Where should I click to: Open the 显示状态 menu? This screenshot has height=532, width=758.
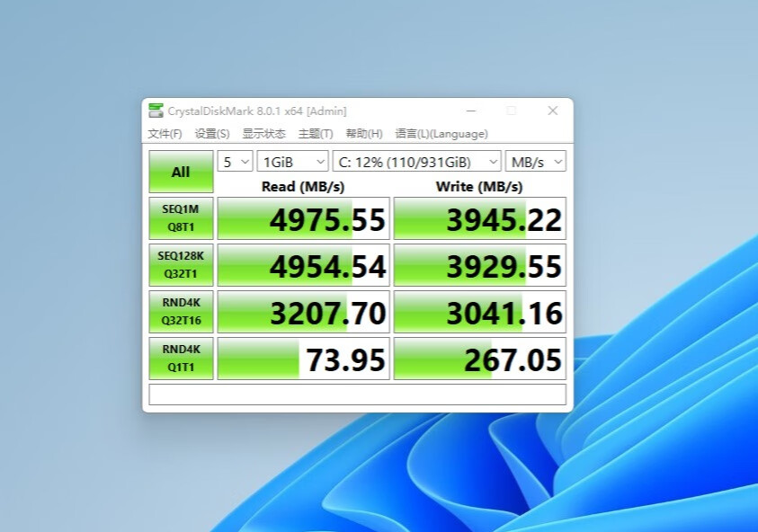click(x=263, y=134)
